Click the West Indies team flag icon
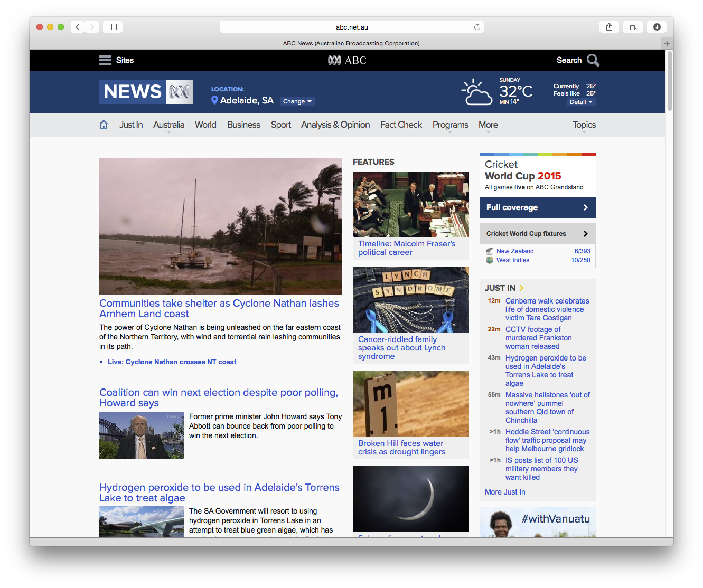 (490, 260)
